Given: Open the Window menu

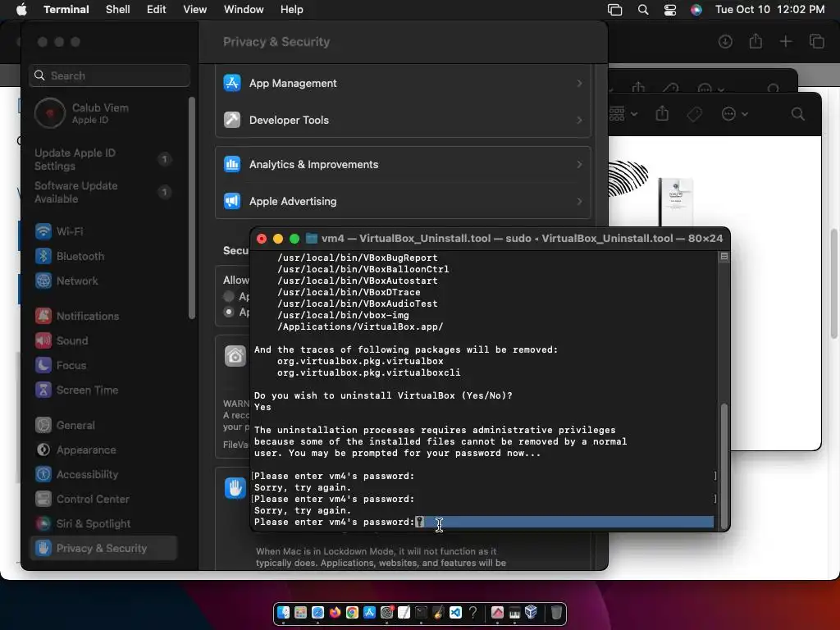Looking at the screenshot, I should tap(244, 10).
